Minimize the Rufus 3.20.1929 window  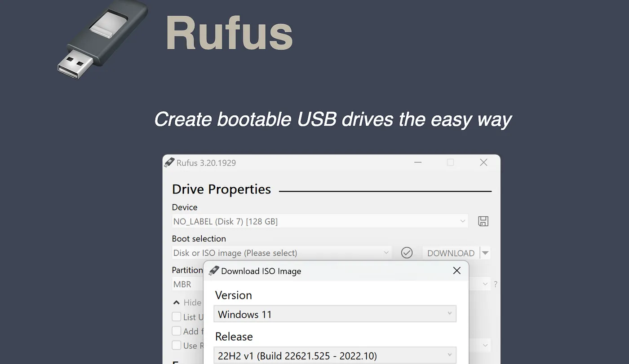[418, 162]
